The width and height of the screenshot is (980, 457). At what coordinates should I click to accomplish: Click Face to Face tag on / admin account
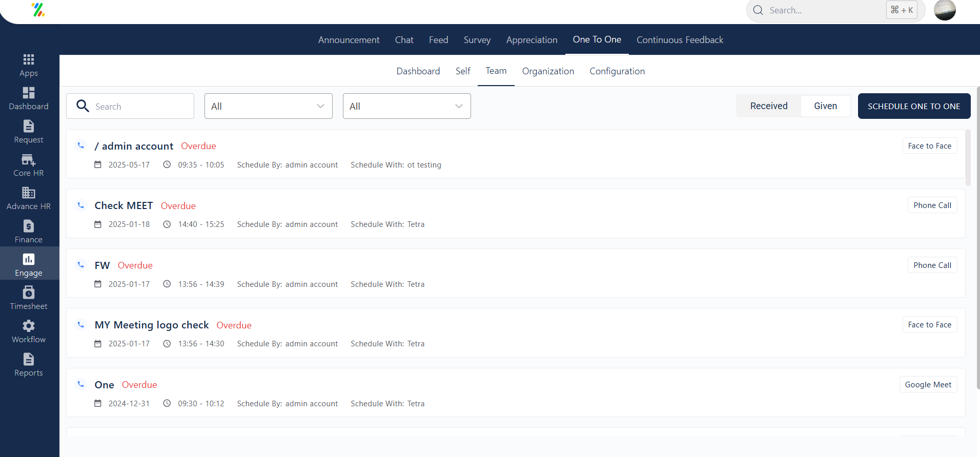click(x=930, y=146)
